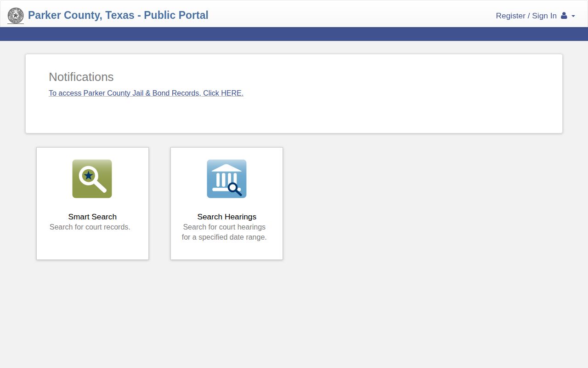Expand the account dropdown caret
The height and width of the screenshot is (368, 588).
[573, 16]
